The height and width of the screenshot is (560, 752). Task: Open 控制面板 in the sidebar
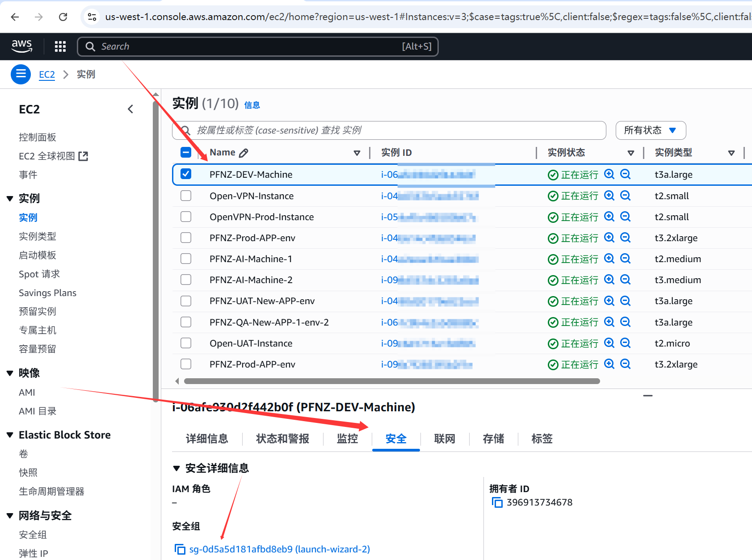38,137
